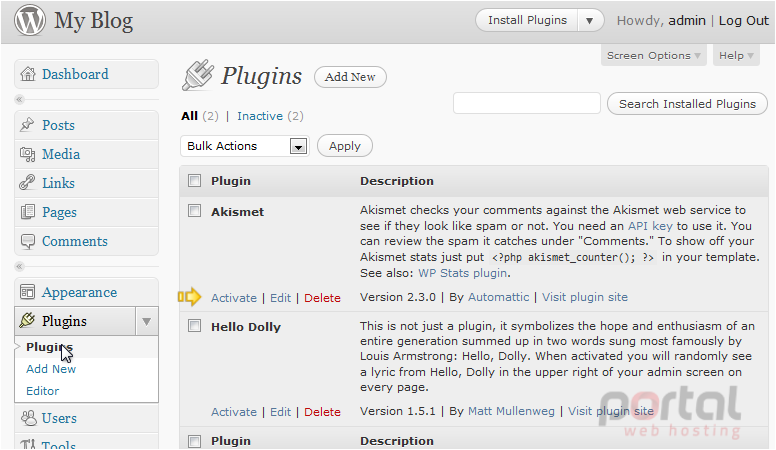Delete the Akismet plugin

coord(322,298)
